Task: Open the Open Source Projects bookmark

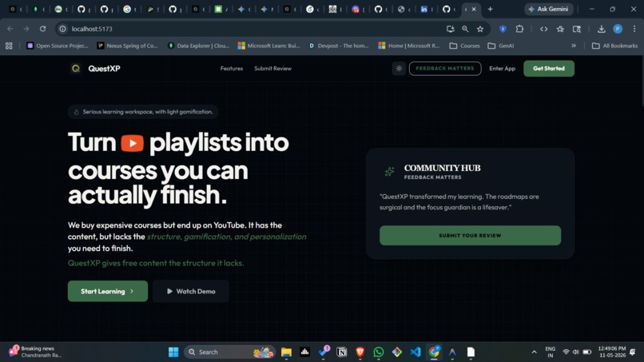Action: (58, 46)
